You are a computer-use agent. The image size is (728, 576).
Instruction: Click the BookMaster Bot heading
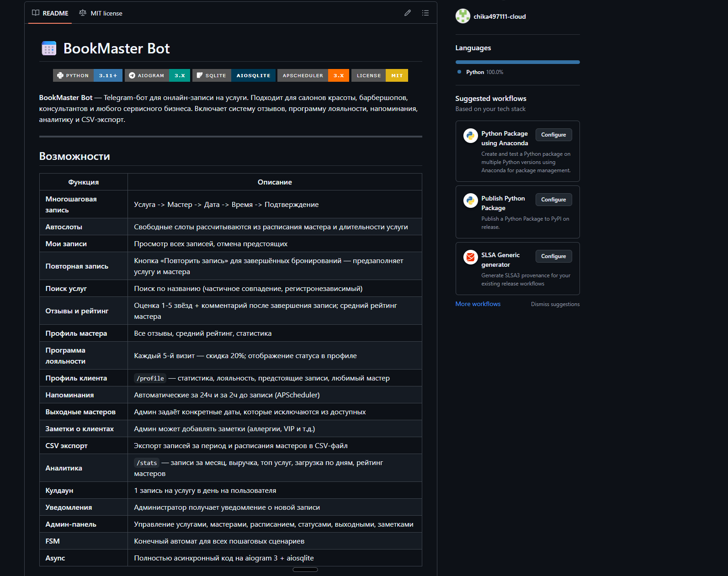[x=117, y=48]
